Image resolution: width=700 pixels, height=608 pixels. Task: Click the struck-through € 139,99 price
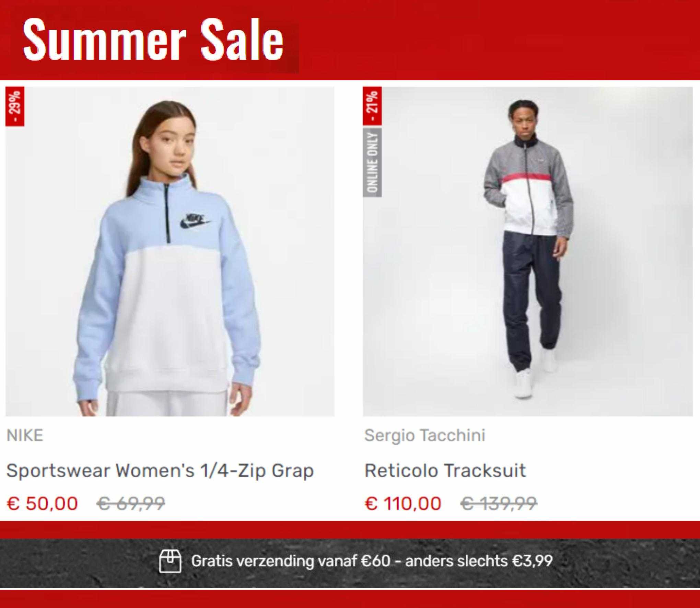click(499, 504)
